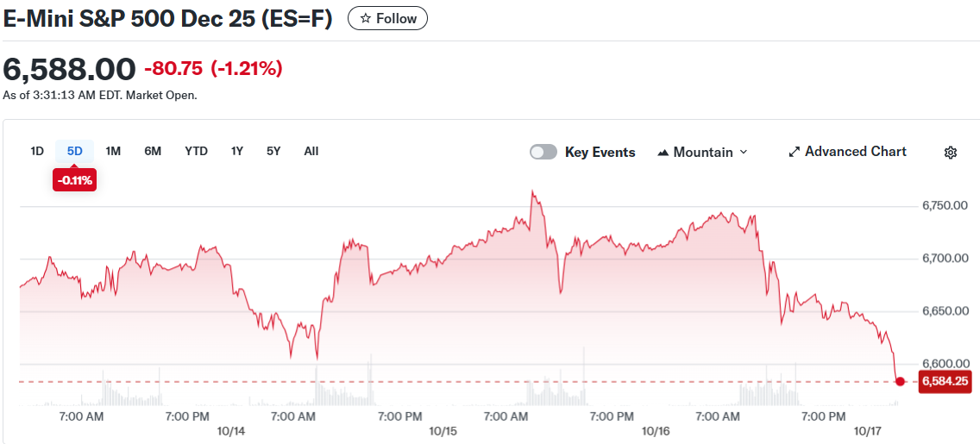Screen dimensions: 980x444
Task: Select the 1Y time range tab
Action: coord(236,151)
